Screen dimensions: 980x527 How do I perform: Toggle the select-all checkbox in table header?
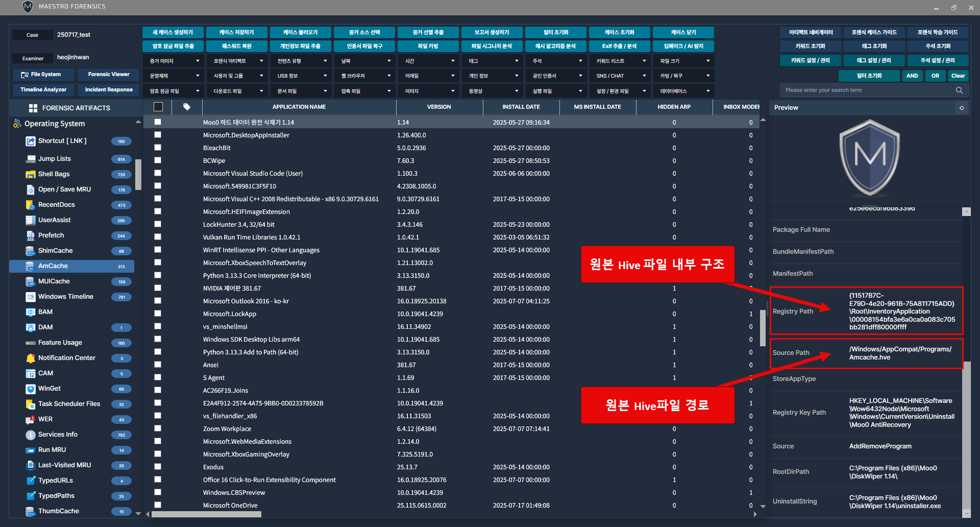pyautogui.click(x=158, y=107)
